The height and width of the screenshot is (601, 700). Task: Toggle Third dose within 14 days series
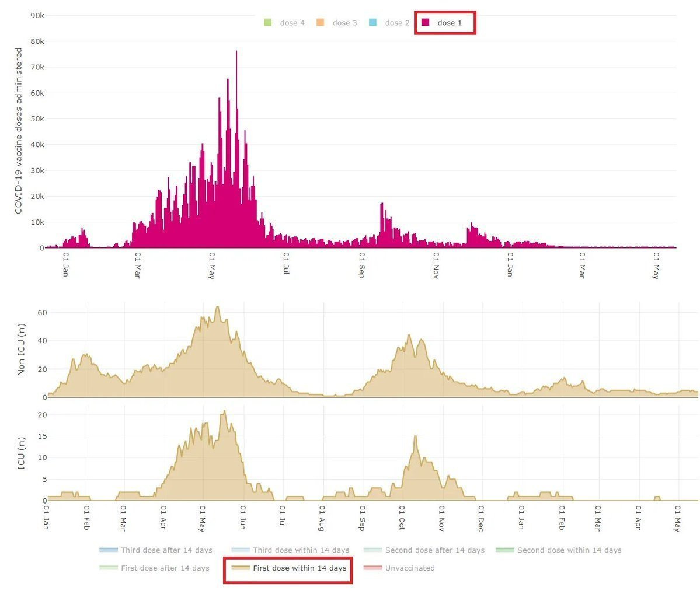pyautogui.click(x=291, y=550)
